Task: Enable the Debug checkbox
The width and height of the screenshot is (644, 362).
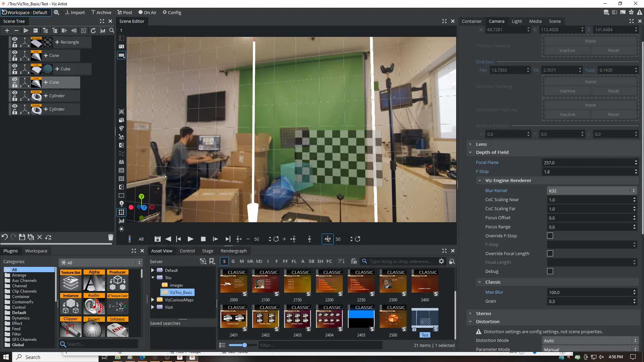Action: [x=550, y=271]
